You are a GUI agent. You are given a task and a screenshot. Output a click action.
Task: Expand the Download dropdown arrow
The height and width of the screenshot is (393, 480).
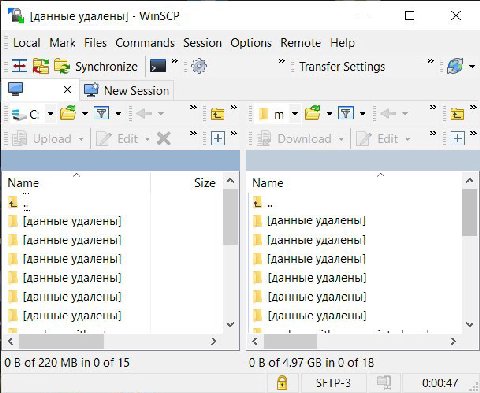341,139
